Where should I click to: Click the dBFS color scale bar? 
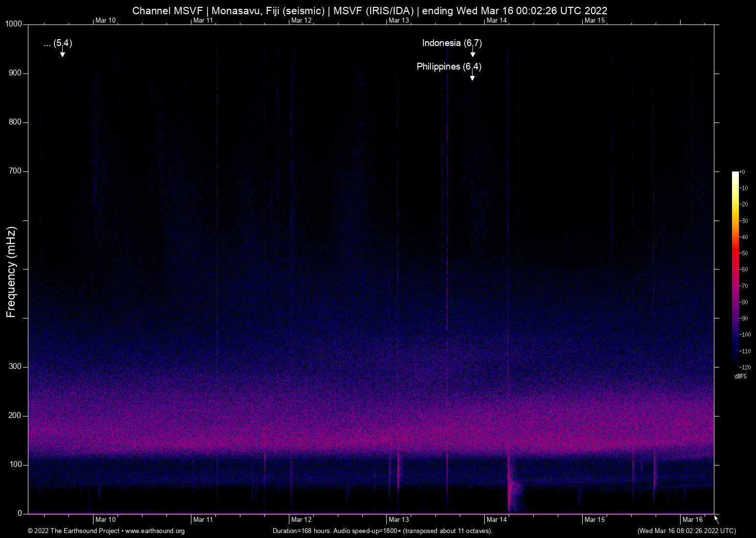click(x=735, y=269)
